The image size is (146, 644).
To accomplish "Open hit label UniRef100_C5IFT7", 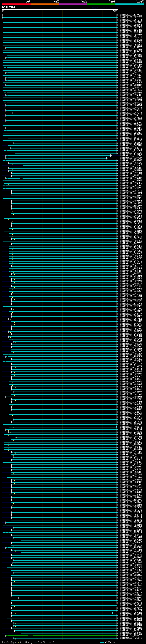I will click(131, 266).
